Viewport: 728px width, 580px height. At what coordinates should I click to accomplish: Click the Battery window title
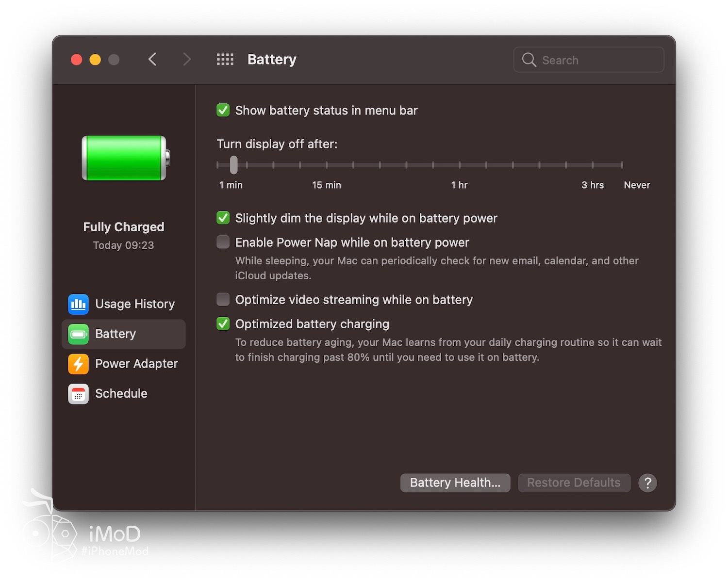pyautogui.click(x=272, y=59)
